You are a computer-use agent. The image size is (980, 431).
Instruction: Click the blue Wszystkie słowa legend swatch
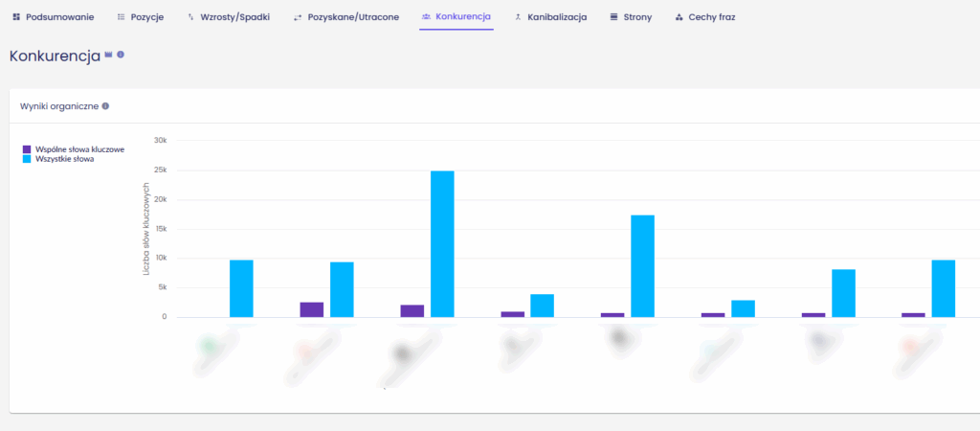27,159
